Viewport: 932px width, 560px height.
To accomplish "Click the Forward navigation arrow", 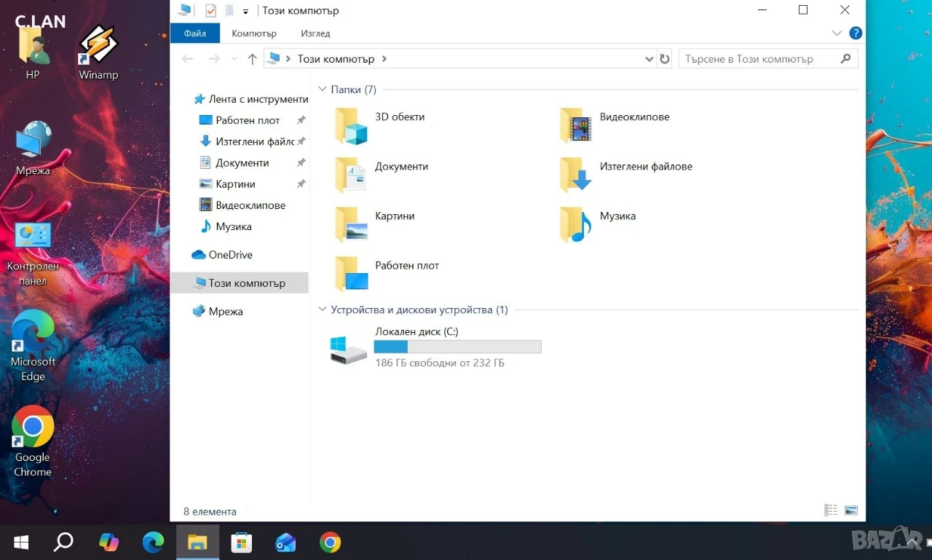I will pyautogui.click(x=214, y=59).
